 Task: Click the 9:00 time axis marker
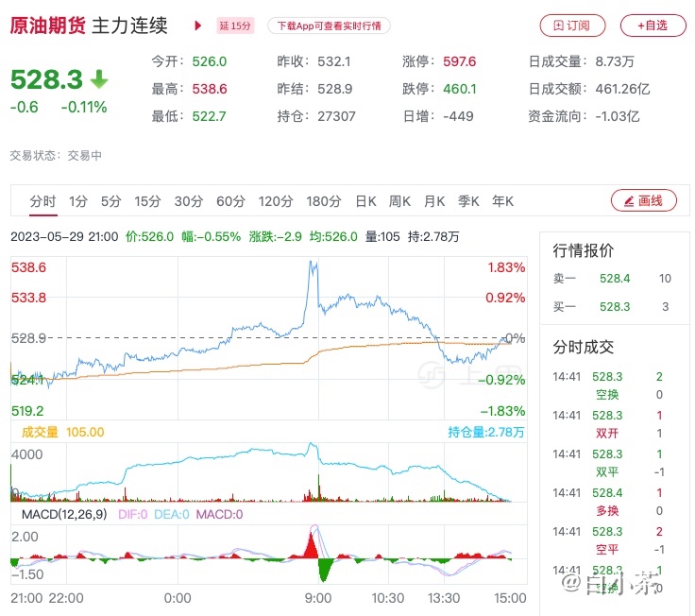click(x=318, y=598)
